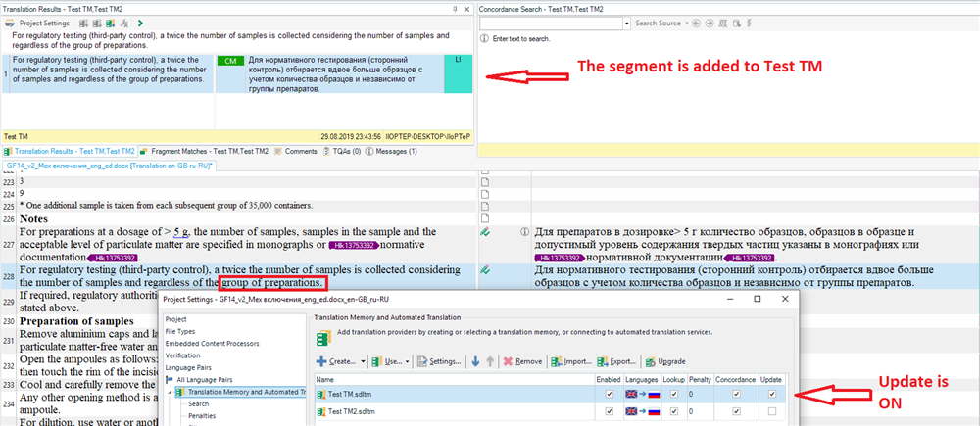
Task: Click the Settings button in Project Settings
Action: coord(439,361)
